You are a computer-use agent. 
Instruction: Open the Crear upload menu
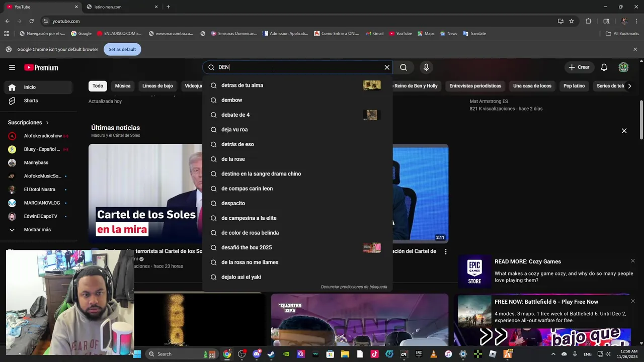pyautogui.click(x=579, y=67)
